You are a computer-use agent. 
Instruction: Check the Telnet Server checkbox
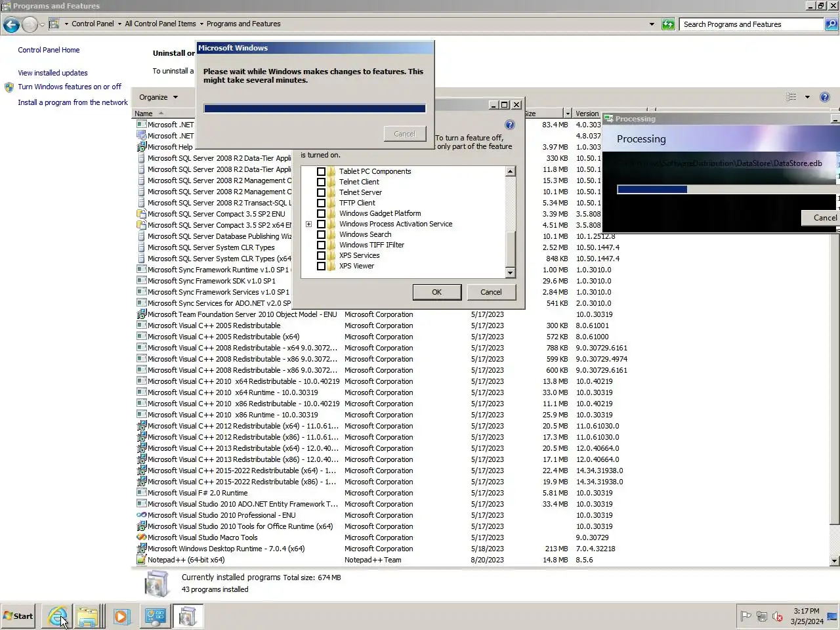click(321, 192)
